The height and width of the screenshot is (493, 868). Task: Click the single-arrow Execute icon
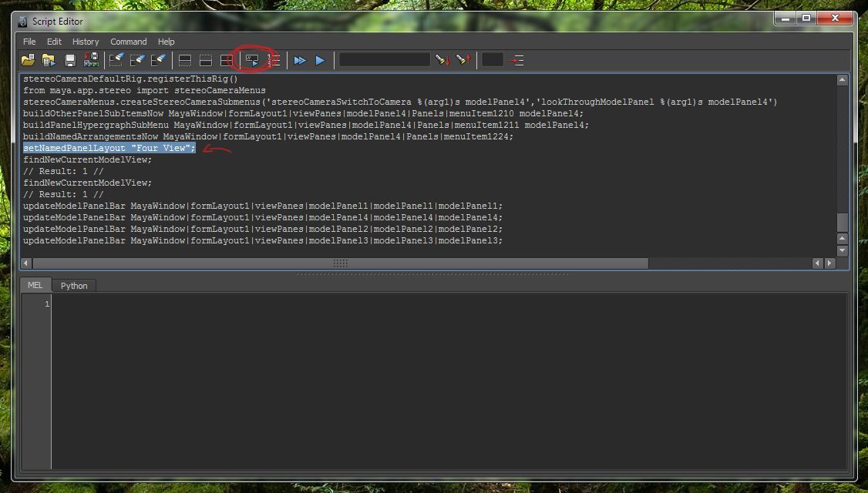pos(320,60)
